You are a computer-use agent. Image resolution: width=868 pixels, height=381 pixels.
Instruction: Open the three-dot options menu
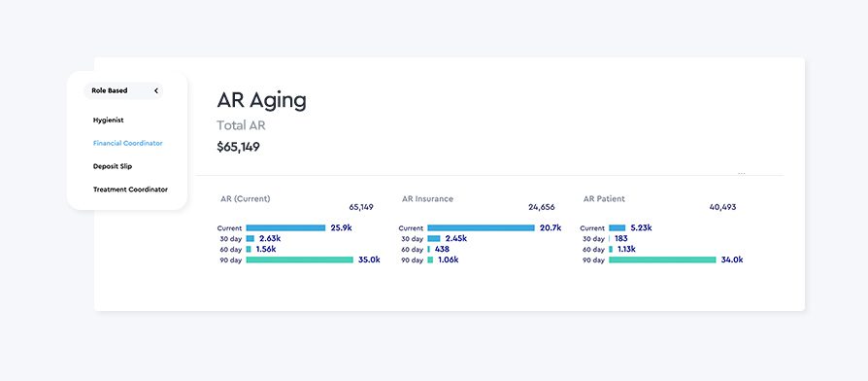point(742,173)
